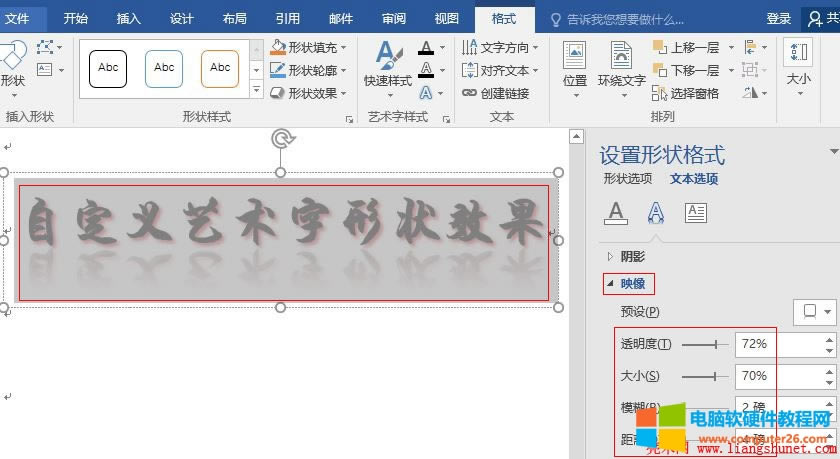Open the 艺术字样式 dialog launcher

(446, 119)
